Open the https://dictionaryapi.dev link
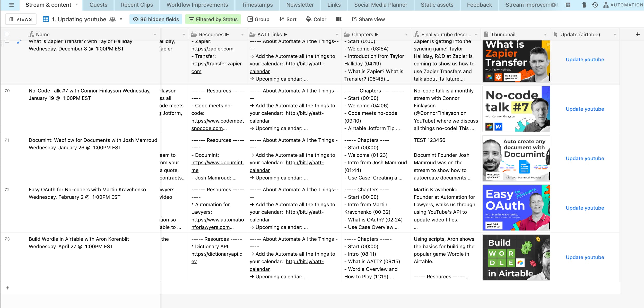 (x=217, y=258)
